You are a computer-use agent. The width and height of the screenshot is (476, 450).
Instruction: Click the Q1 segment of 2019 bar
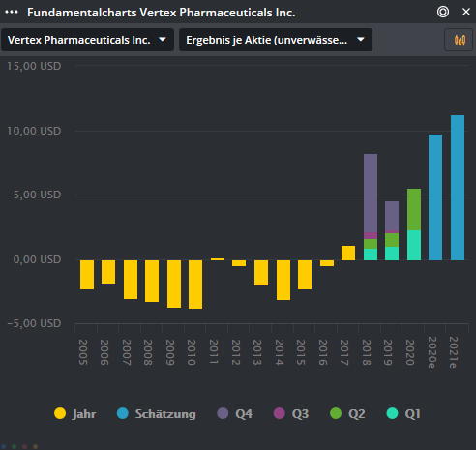click(x=392, y=254)
